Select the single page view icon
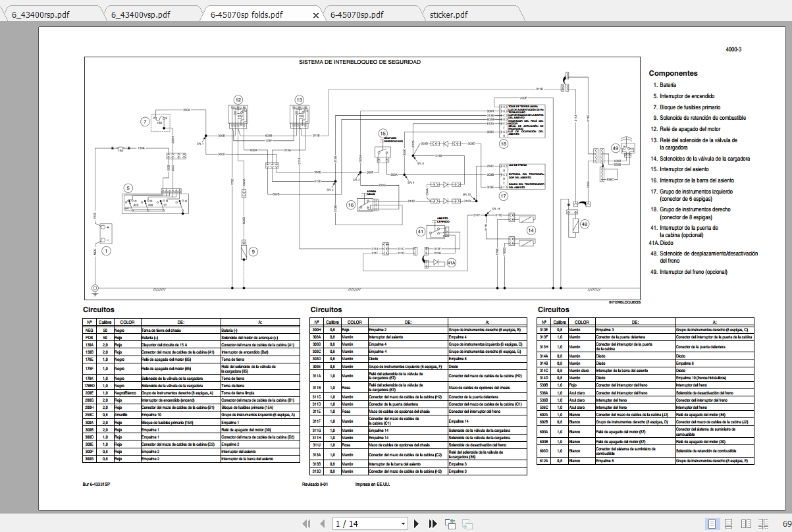Viewport: 792px width, 532px height. pos(712,523)
